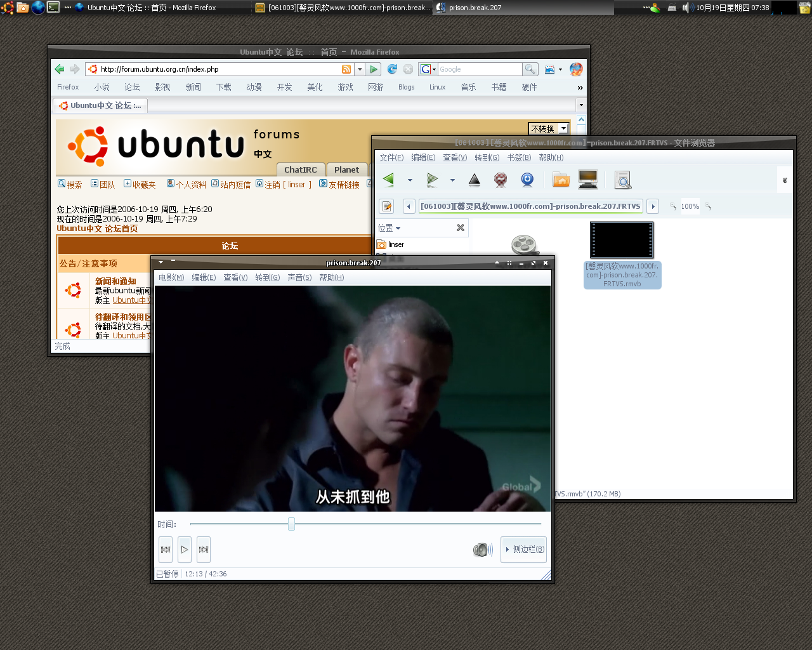The width and height of the screenshot is (812, 650).
Task: Click the green Go arrow beside the address bar
Action: [x=374, y=69]
